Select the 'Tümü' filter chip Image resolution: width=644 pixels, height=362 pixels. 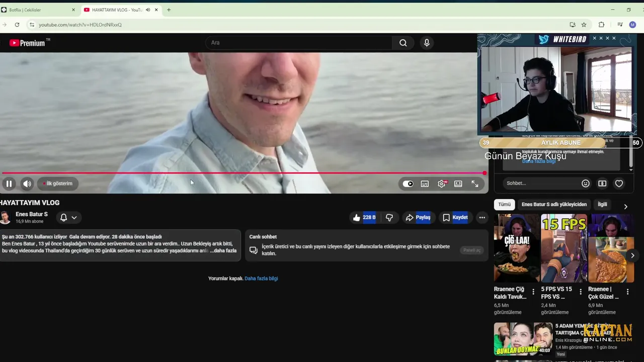[x=505, y=205]
